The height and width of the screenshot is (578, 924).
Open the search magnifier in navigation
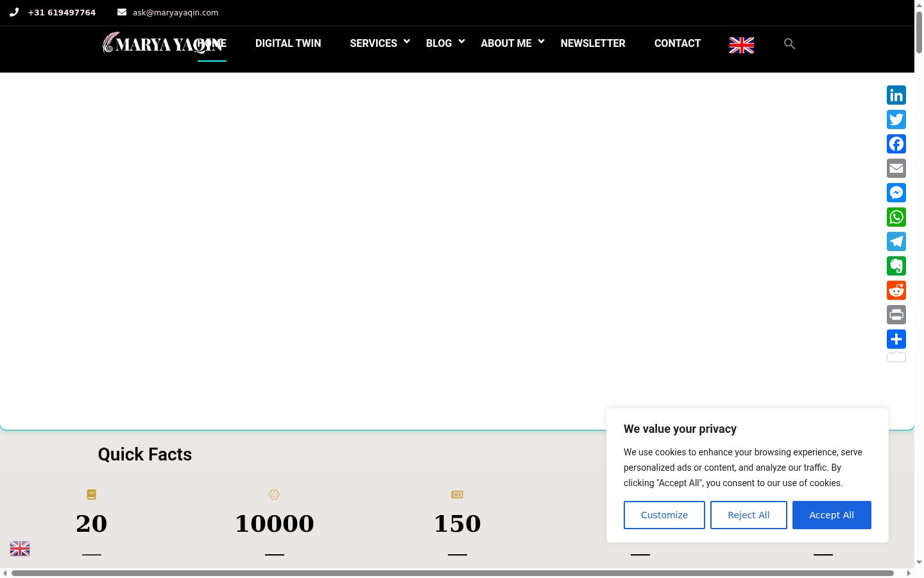coord(789,44)
